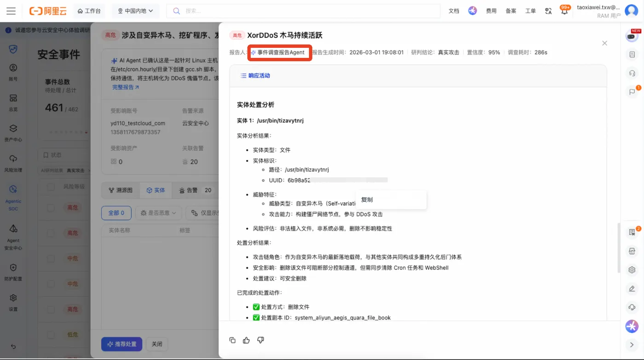The width and height of the screenshot is (644, 360).
Task: Open the 完整报告 link
Action: 126,87
